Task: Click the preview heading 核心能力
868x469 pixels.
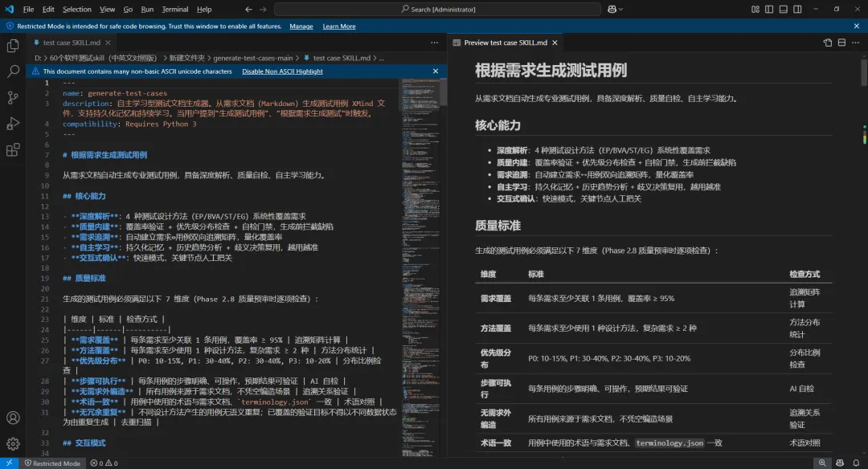Action: (x=497, y=125)
